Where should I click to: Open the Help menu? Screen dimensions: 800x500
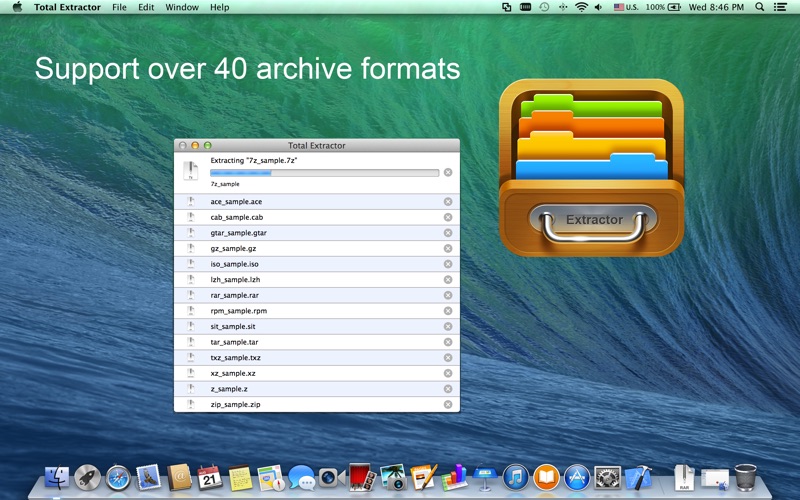(x=219, y=7)
